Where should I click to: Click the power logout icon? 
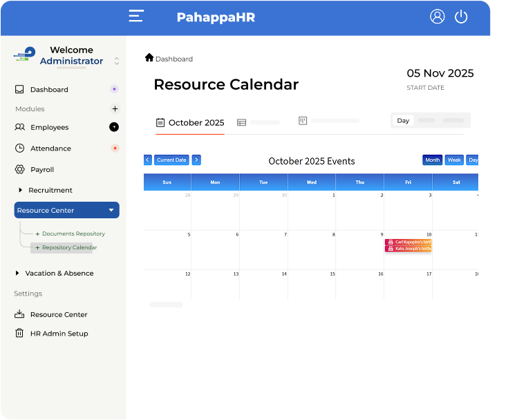coord(461,17)
